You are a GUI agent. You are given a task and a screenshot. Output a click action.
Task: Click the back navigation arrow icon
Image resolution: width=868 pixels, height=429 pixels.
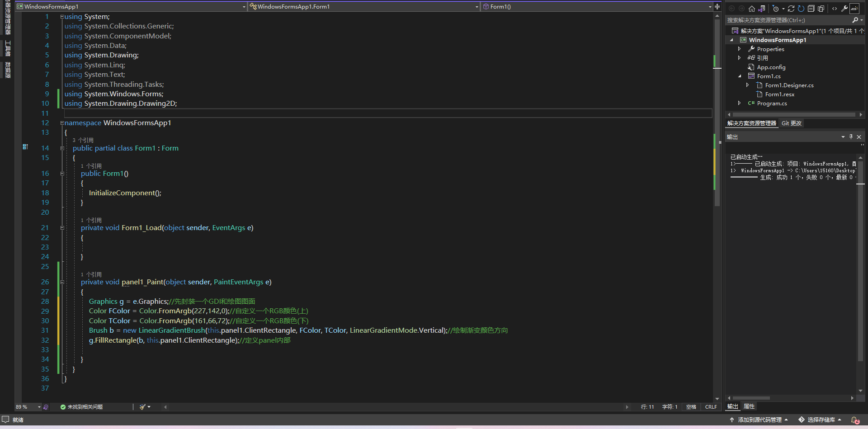point(732,9)
